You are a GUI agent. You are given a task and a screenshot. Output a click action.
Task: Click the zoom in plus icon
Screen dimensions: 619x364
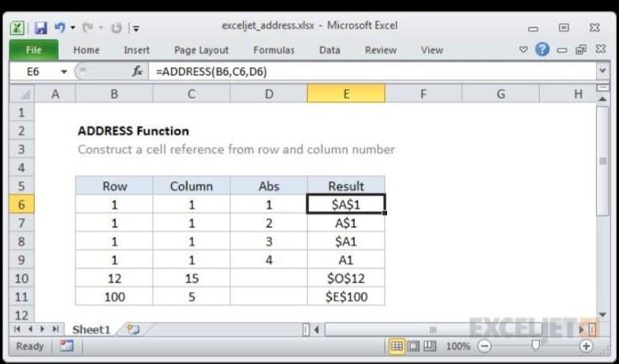point(586,346)
